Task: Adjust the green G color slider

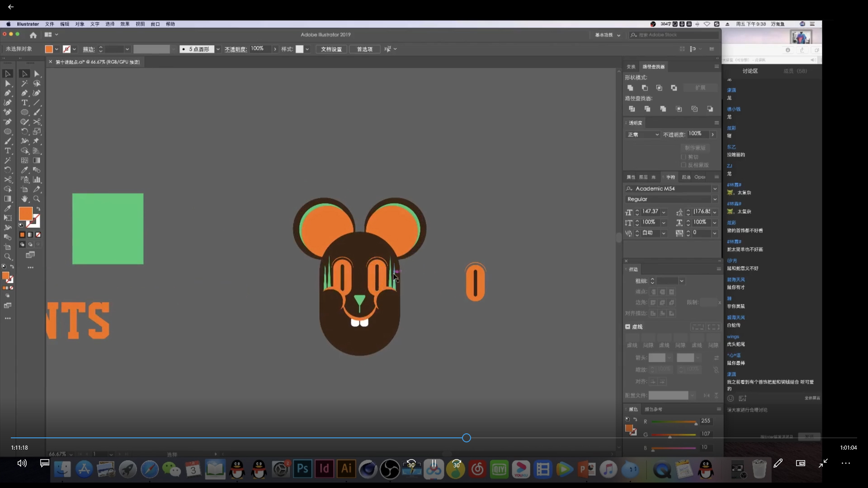Action: pos(674,435)
